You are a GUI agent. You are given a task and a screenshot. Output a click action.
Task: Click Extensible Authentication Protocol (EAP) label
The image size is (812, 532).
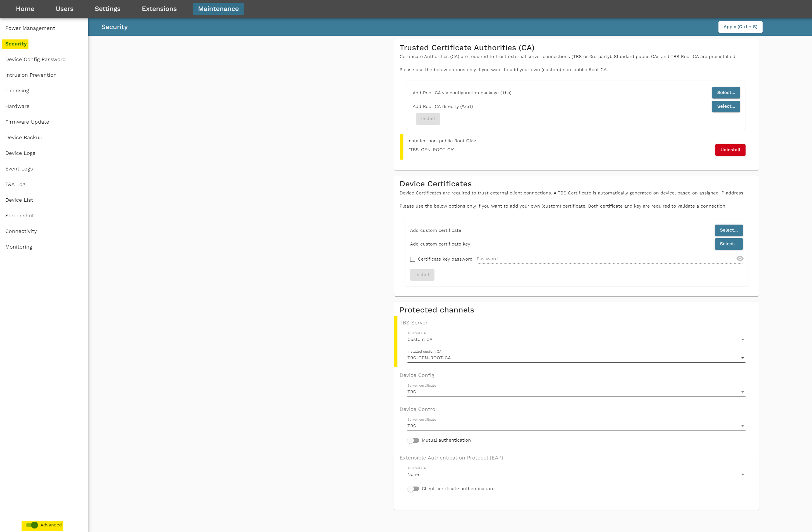pos(451,458)
